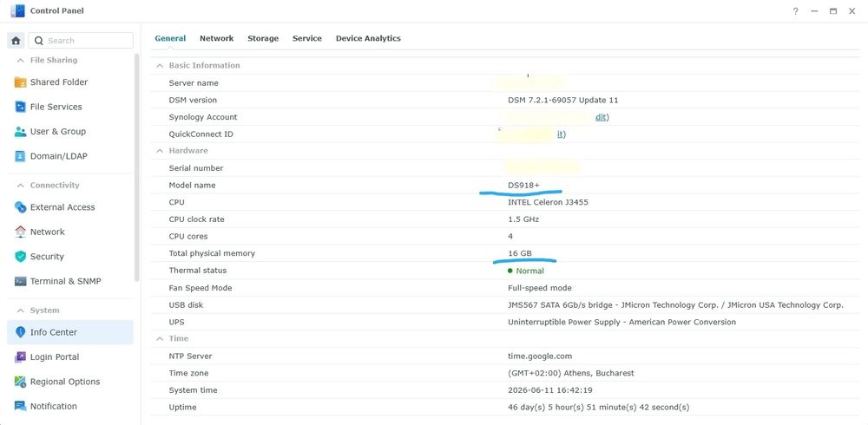The image size is (868, 425).
Task: Click Synology Account edit link
Action: [602, 117]
